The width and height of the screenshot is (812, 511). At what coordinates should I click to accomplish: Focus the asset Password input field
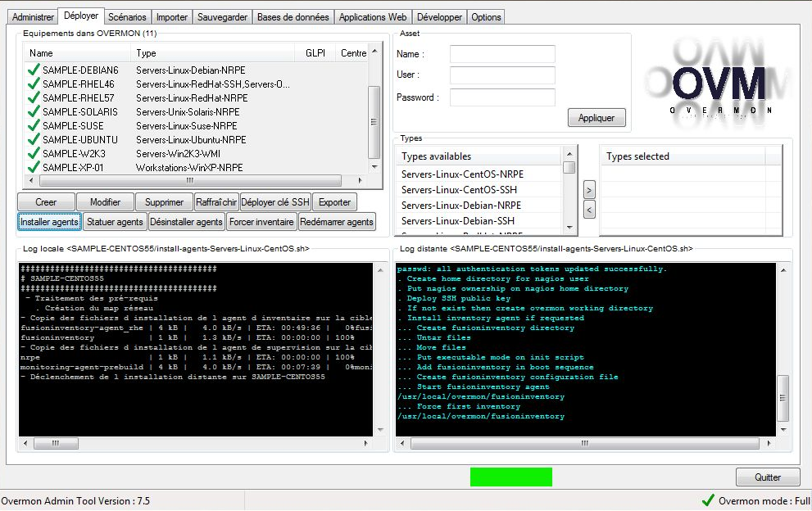coord(502,97)
